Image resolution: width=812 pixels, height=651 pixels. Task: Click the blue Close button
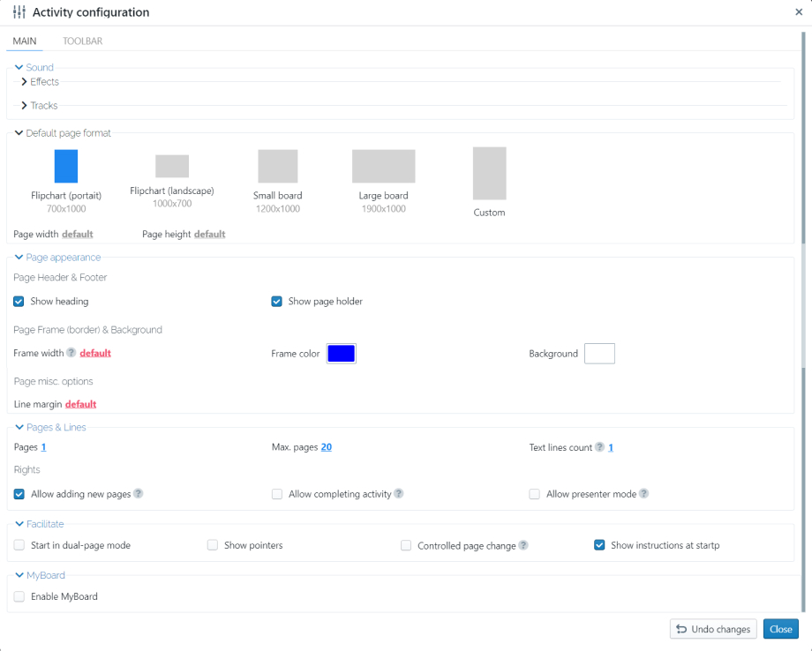[780, 629]
